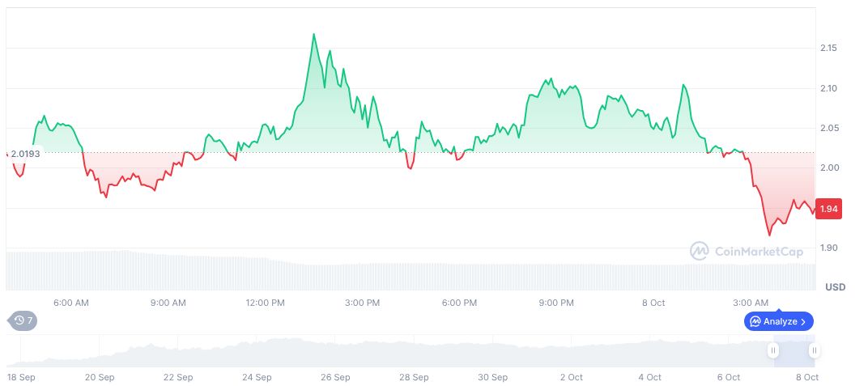Click the 9:00 AM time axis label
This screenshot has height=386, width=868.
[168, 303]
